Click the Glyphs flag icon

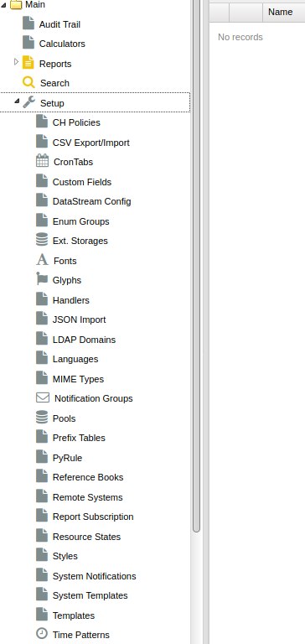(42, 279)
